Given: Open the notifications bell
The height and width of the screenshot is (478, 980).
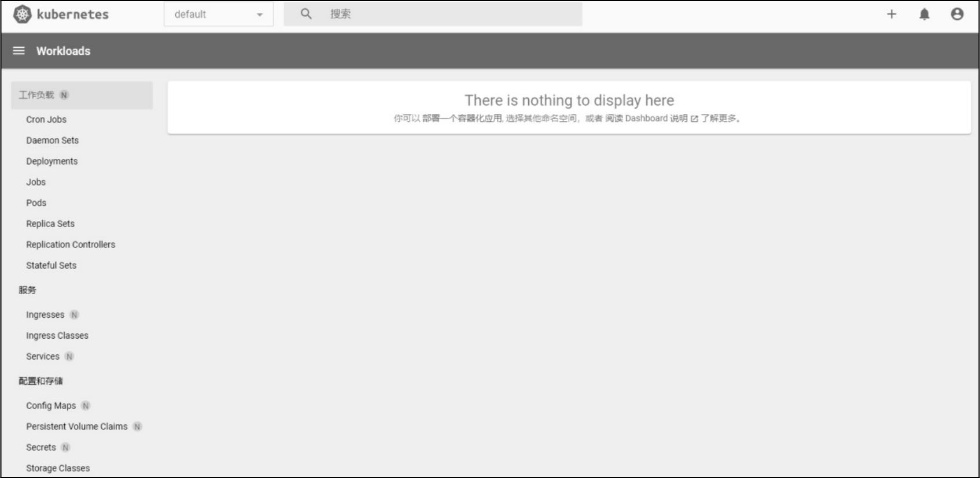Looking at the screenshot, I should [x=924, y=14].
